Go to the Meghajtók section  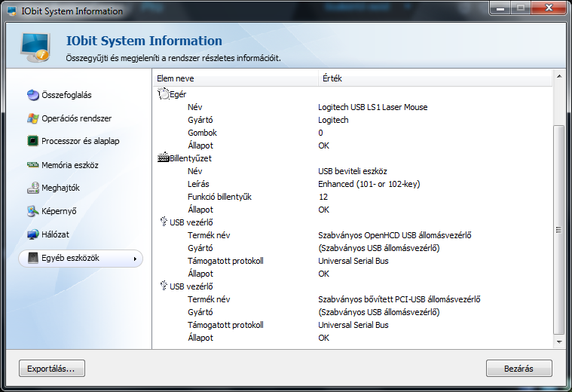[60, 188]
